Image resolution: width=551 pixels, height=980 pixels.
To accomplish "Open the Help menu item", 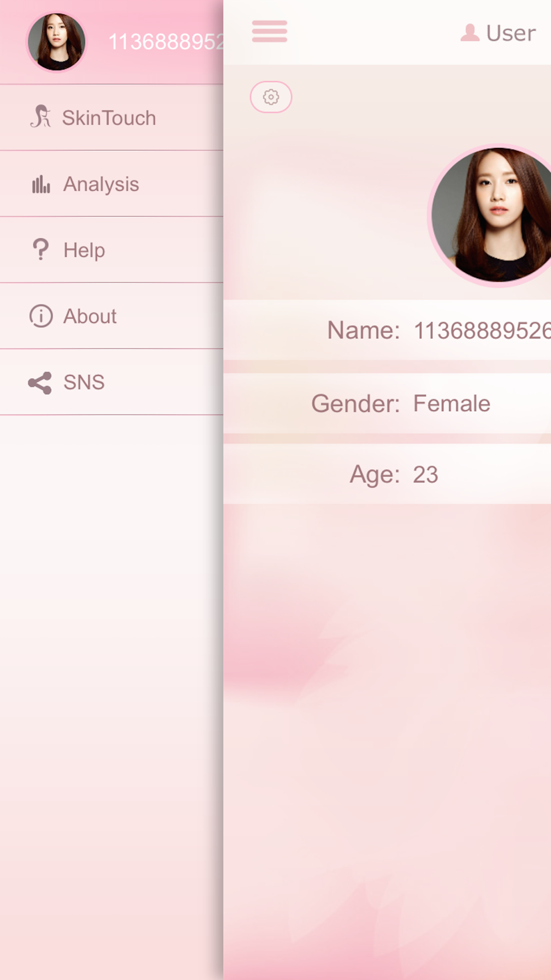I will point(111,250).
